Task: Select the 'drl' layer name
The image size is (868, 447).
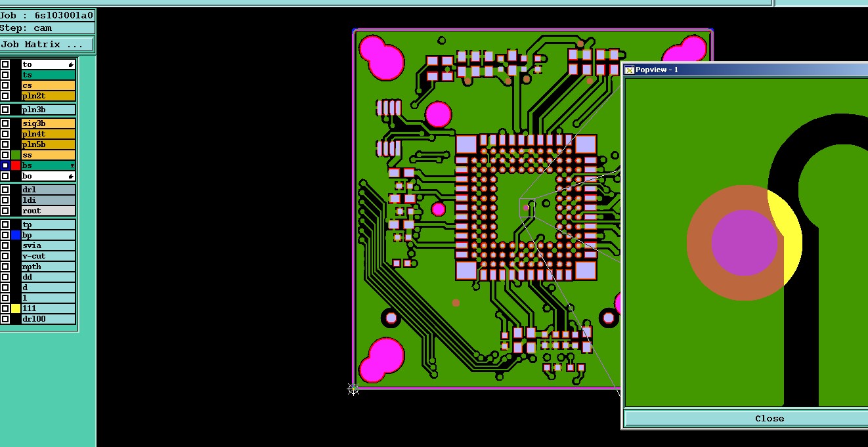Action: [49, 190]
